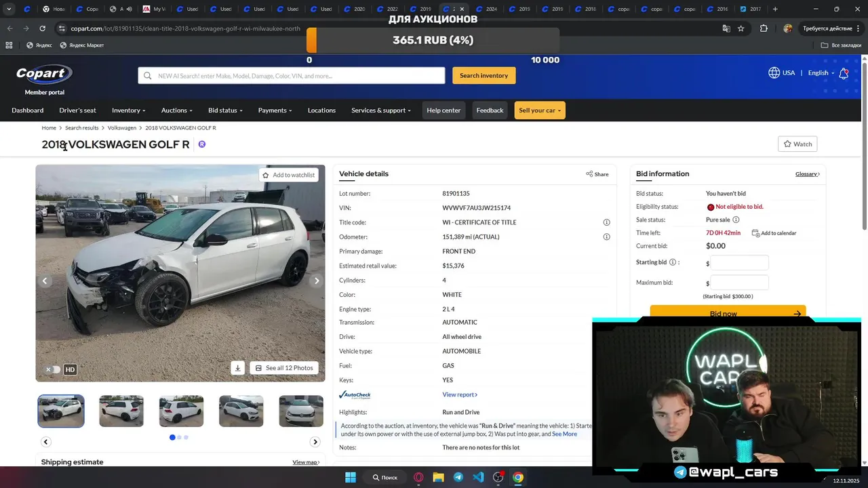868x488 pixels.
Task: Click the AutoCheck logo
Action: coord(355,394)
